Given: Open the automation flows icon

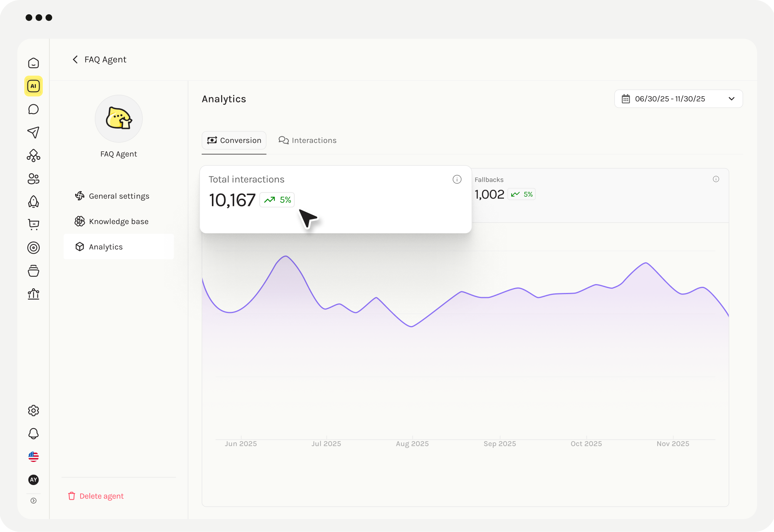Looking at the screenshot, I should 34,156.
